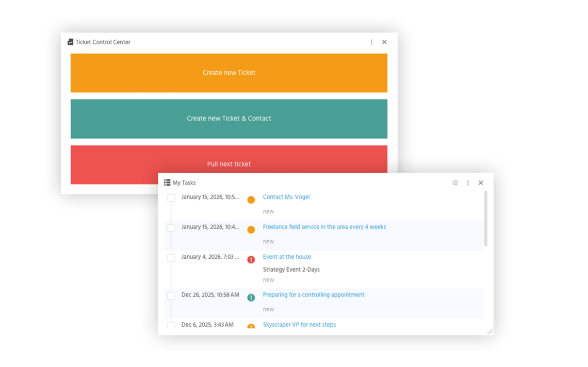Check the Contact Ms. Vogel task checkbox
Image resolution: width=588 pixels, height=367 pixels.
pyautogui.click(x=171, y=198)
